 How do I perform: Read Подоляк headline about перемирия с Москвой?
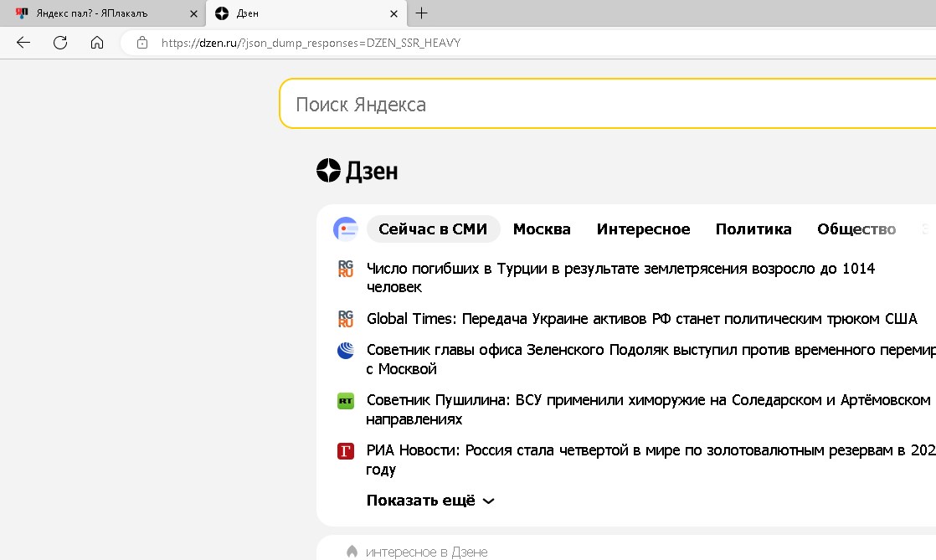651,359
